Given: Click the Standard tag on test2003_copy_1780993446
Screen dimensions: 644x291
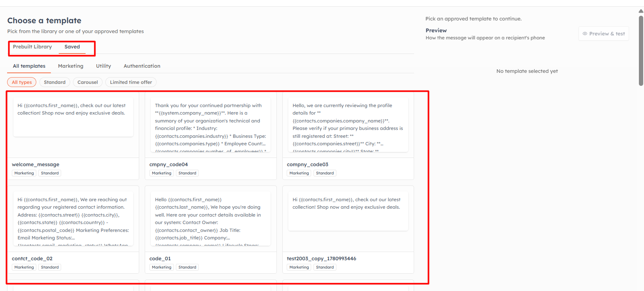Looking at the screenshot, I should point(325,267).
